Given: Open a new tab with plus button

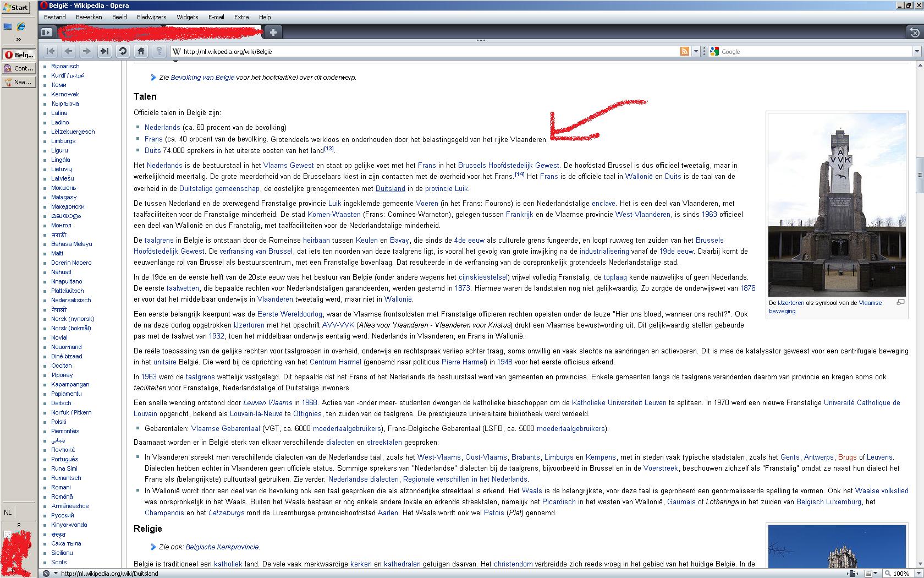Looking at the screenshot, I should tap(273, 32).
